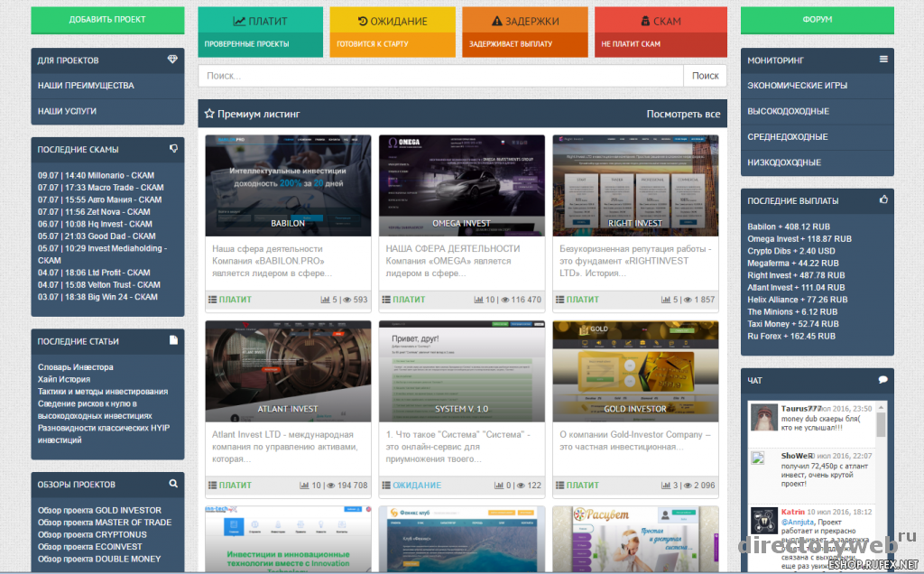The height and width of the screenshot is (574, 924).
Task: Click payout entry Taxi Money + 52.74 RUB
Action: [x=792, y=323]
